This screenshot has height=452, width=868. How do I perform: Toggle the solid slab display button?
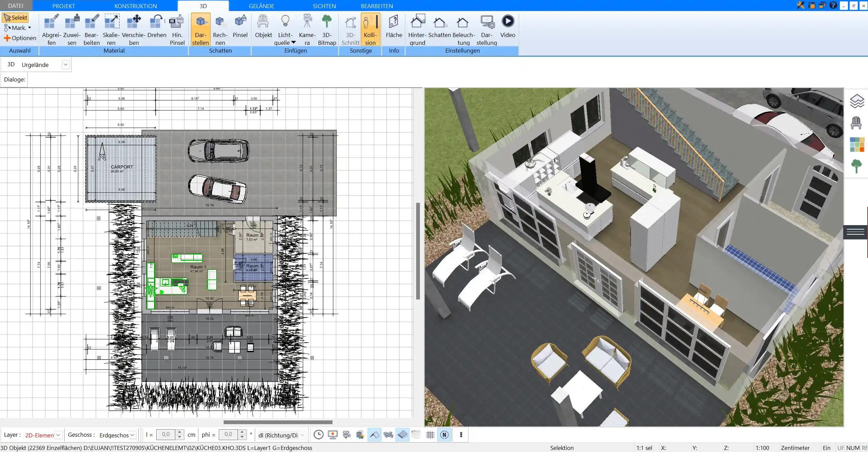click(x=402, y=435)
